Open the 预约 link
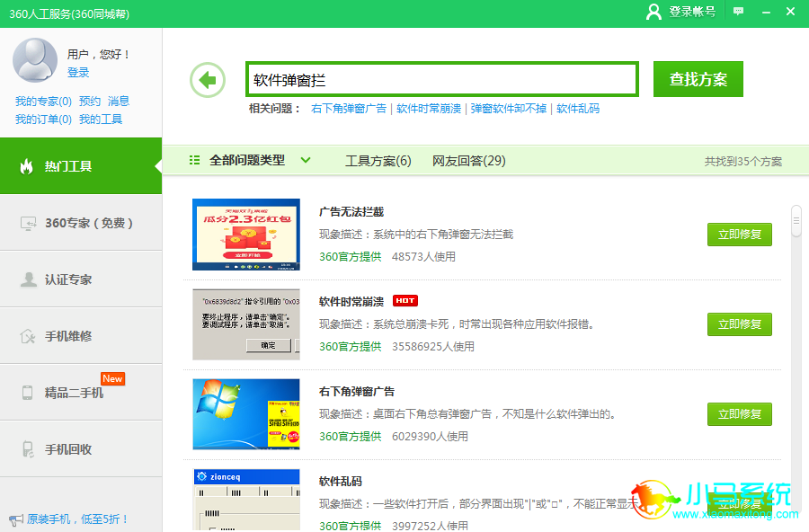Viewport: 809px width, 532px height. (x=89, y=102)
